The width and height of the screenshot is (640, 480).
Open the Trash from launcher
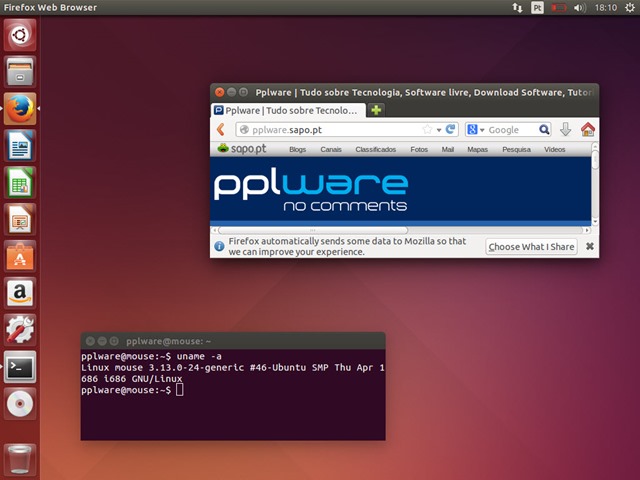point(20,460)
